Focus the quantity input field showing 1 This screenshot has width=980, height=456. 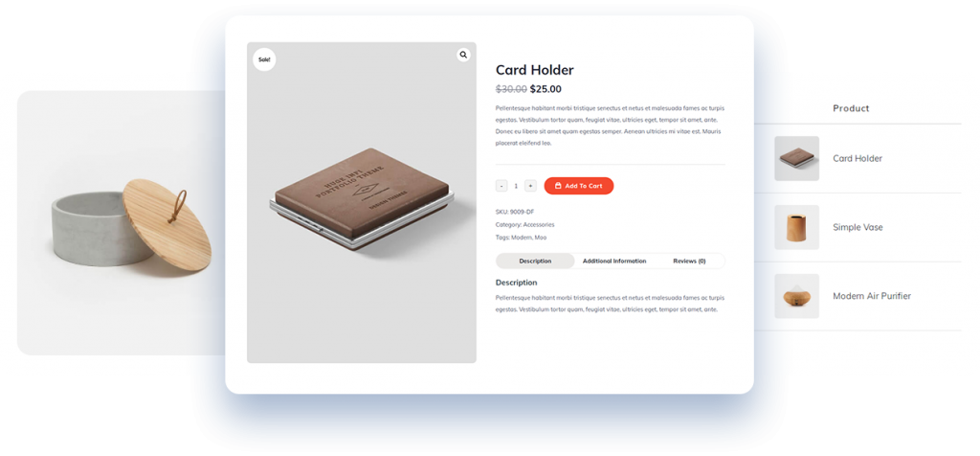click(x=516, y=186)
